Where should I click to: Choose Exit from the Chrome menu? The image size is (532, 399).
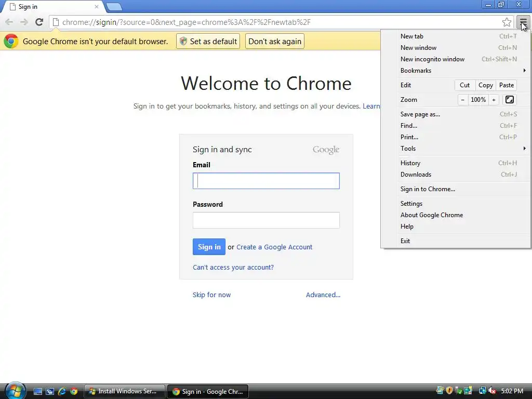[463, 241]
